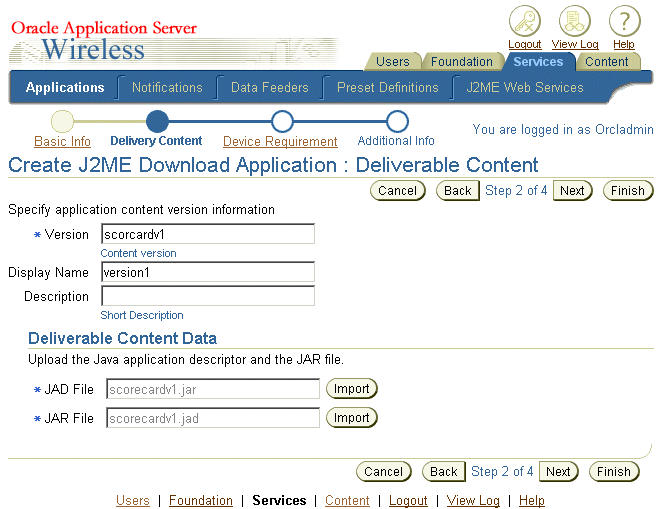Viewport: 663px width, 509px height.
Task: Select the Services tab
Action: click(x=538, y=62)
